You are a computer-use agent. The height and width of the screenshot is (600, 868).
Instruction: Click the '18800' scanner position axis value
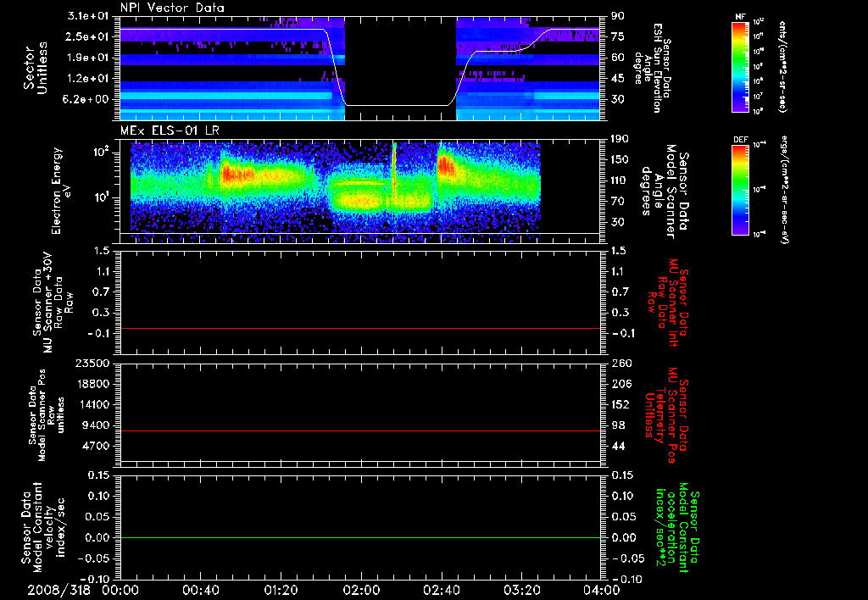(92, 384)
